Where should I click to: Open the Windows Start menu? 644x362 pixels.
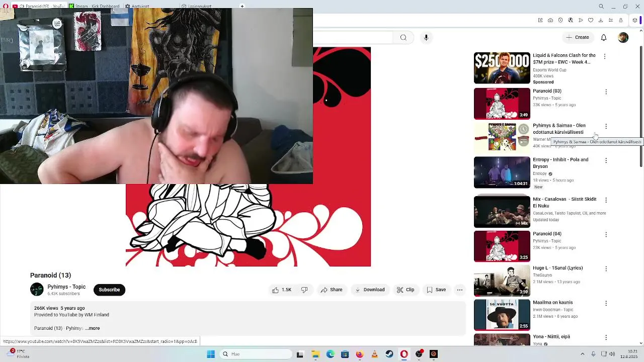click(x=211, y=354)
